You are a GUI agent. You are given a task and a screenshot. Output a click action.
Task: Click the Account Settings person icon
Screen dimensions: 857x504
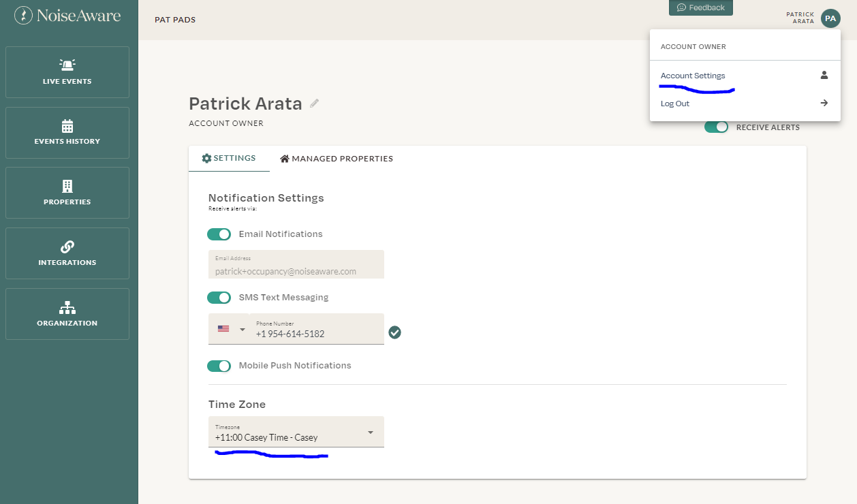coord(824,76)
